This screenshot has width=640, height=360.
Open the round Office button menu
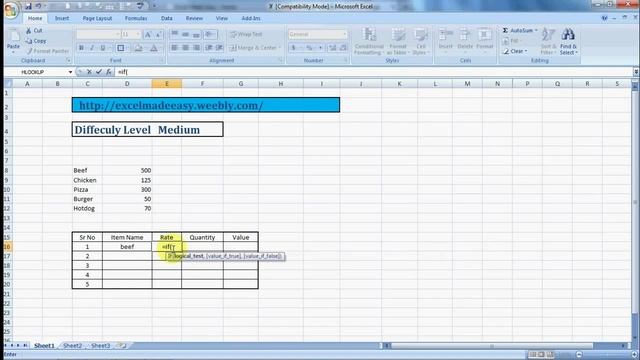click(11, 9)
